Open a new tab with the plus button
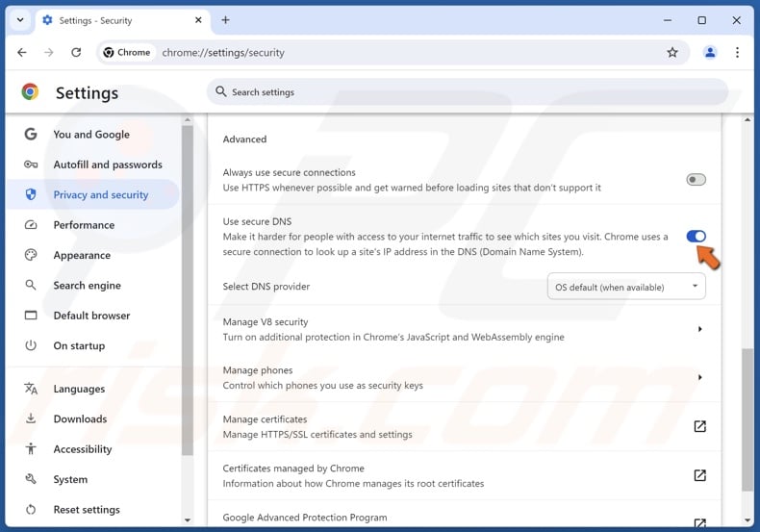The height and width of the screenshot is (532, 760). [225, 20]
